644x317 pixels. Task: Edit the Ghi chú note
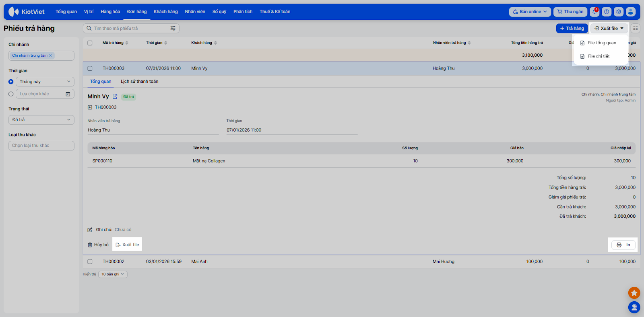click(x=90, y=230)
